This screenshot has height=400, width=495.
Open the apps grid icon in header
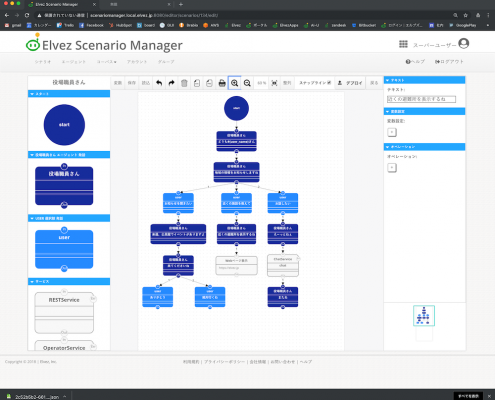403,44
